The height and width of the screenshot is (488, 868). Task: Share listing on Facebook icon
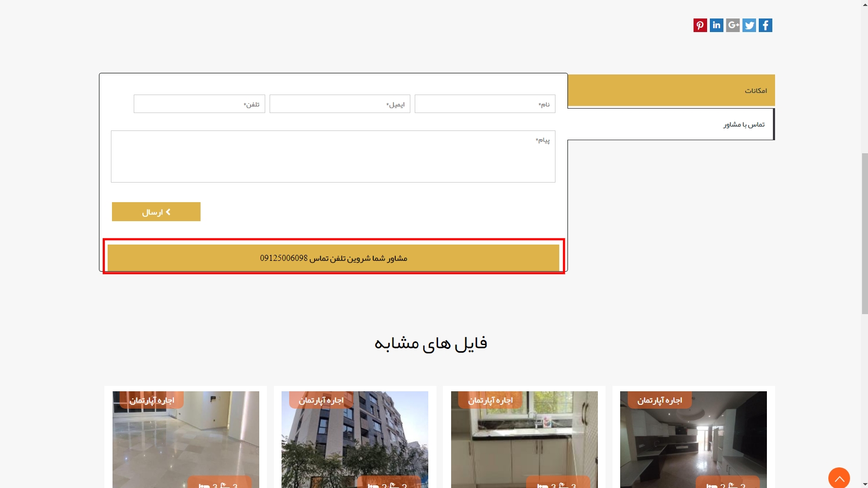coord(765,25)
